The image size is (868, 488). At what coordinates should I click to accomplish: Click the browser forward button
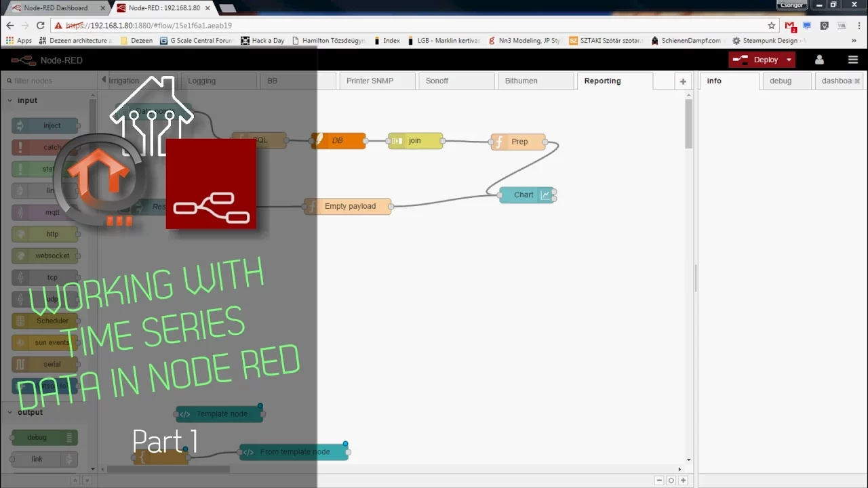click(25, 26)
